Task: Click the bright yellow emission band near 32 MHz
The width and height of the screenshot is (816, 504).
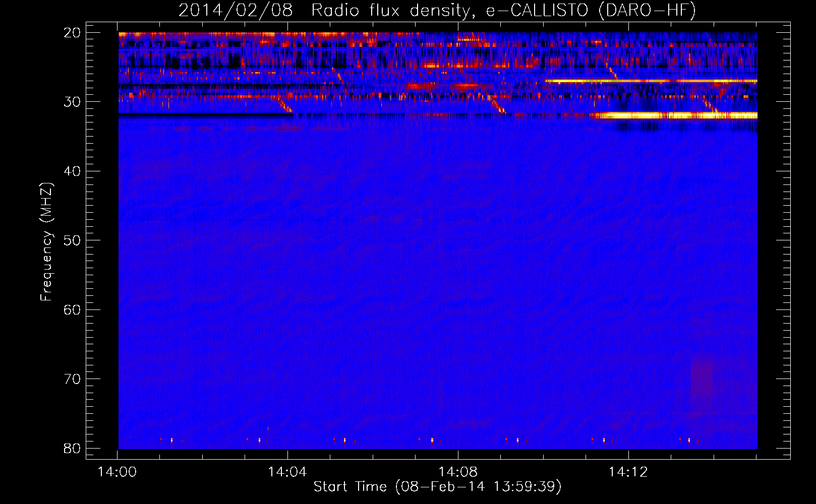Action: coord(676,115)
